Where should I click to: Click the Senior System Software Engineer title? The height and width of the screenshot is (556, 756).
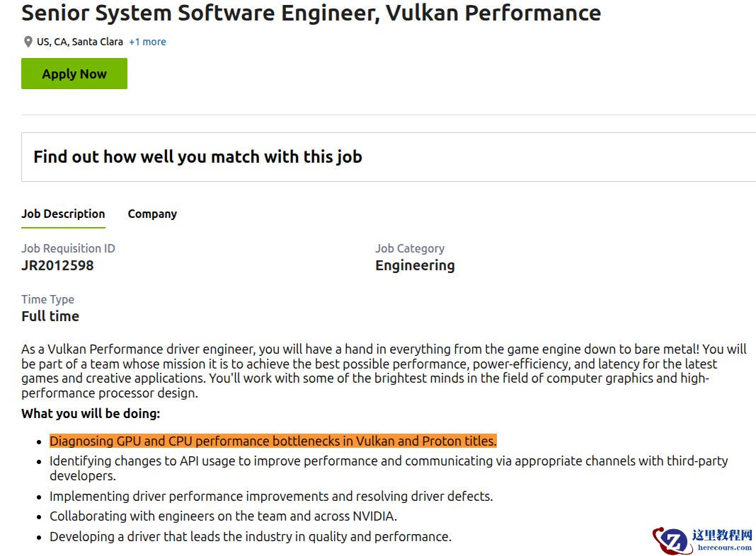[311, 13]
